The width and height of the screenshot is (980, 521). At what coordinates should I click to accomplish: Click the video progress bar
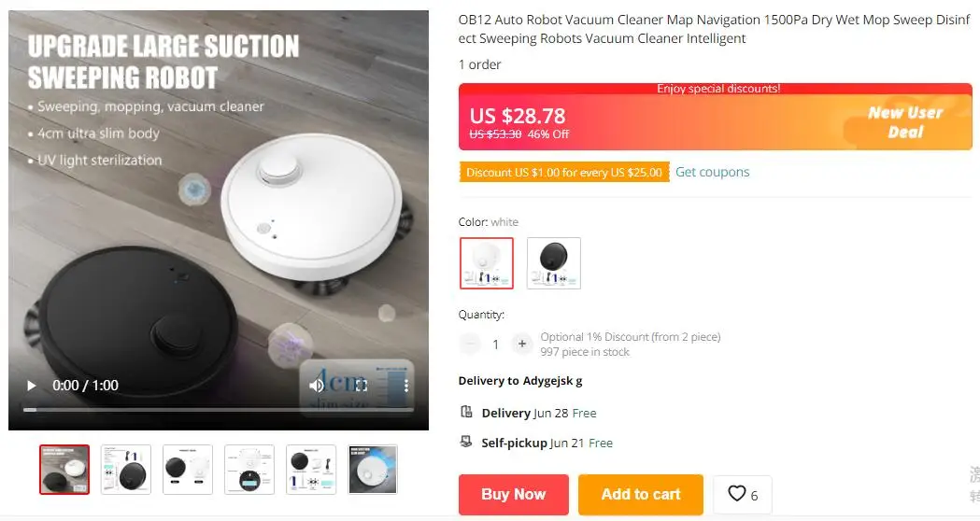pyautogui.click(x=218, y=410)
